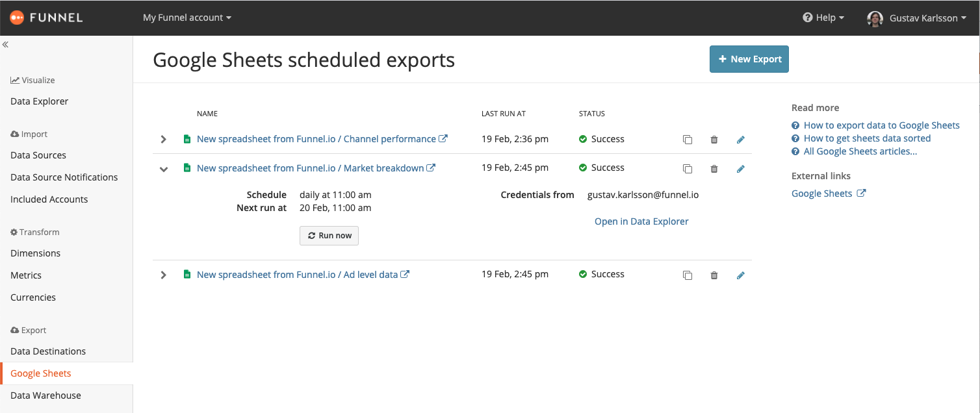Viewport: 980px width, 413px height.
Task: Expand the Channel performance export row
Action: pyautogui.click(x=164, y=139)
